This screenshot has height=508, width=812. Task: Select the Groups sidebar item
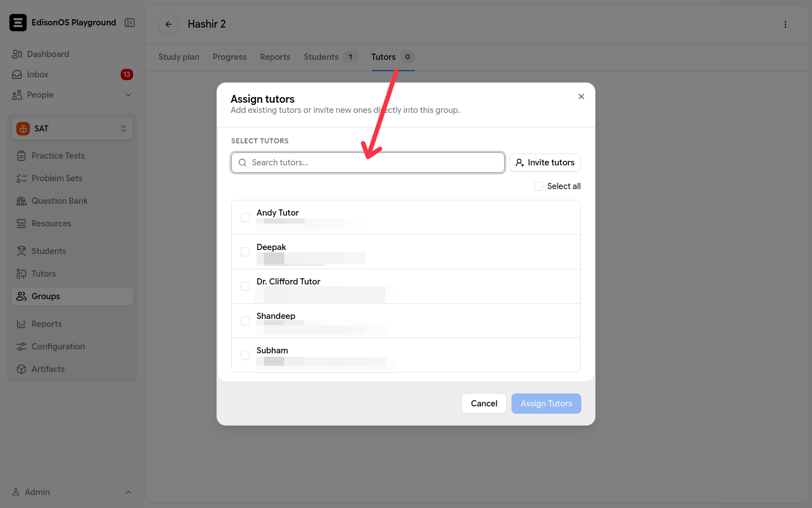72,296
